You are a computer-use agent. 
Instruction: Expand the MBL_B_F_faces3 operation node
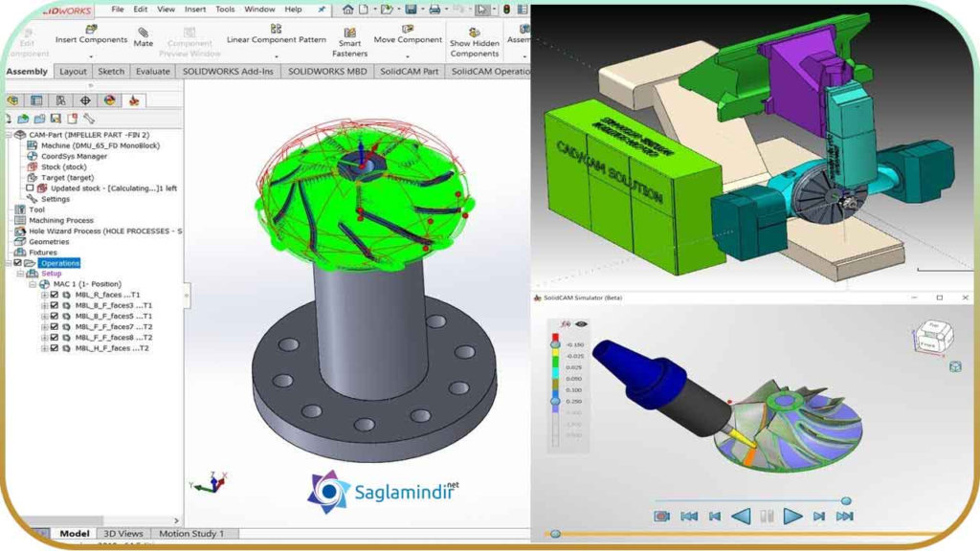[44, 305]
